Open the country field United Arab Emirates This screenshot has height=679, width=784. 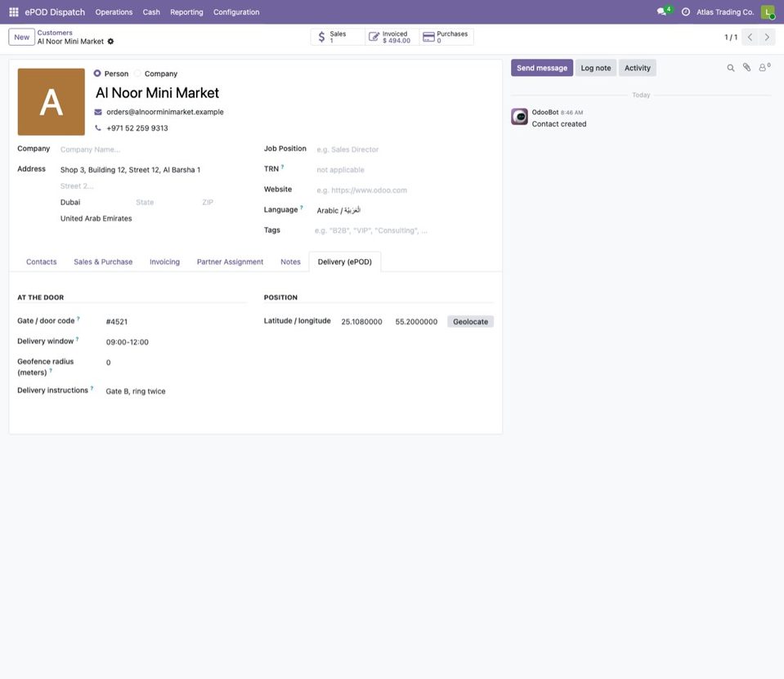tap(153, 218)
